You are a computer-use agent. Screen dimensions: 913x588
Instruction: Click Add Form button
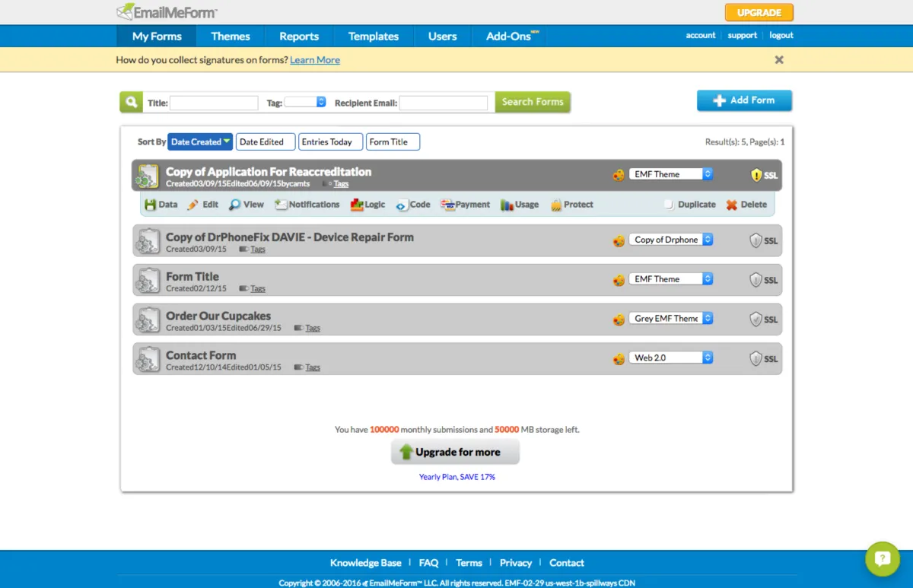click(744, 100)
